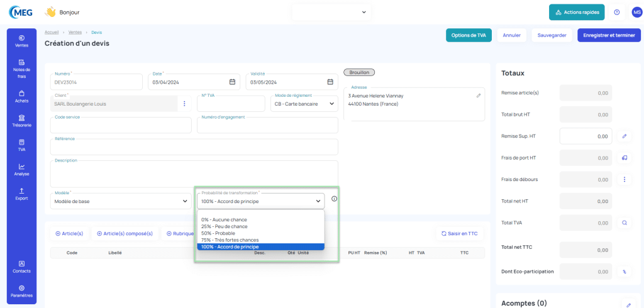Open the Modèle de base dropdown
Viewport: 644px width, 308px height.
[121, 201]
